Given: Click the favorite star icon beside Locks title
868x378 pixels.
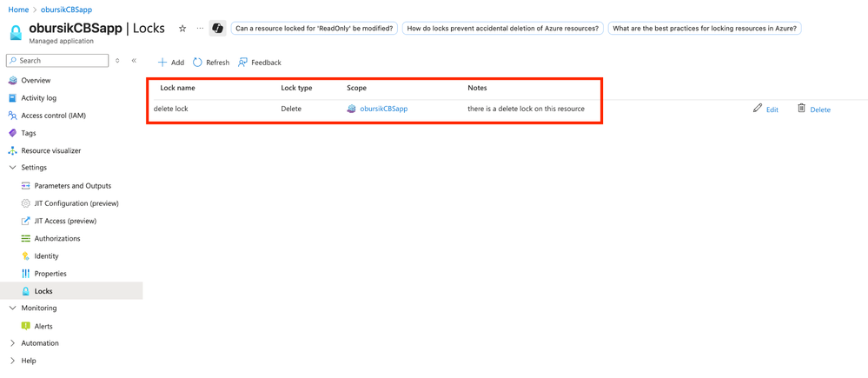Looking at the screenshot, I should (182, 29).
